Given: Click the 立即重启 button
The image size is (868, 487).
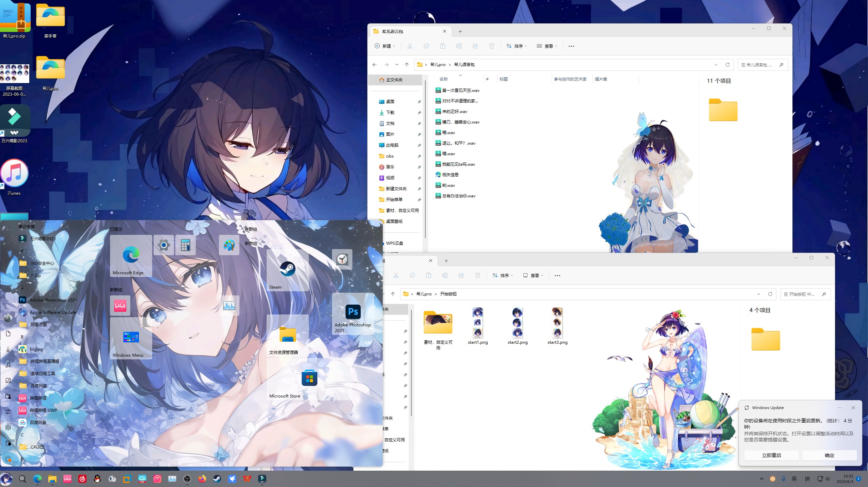Looking at the screenshot, I should click(771, 455).
